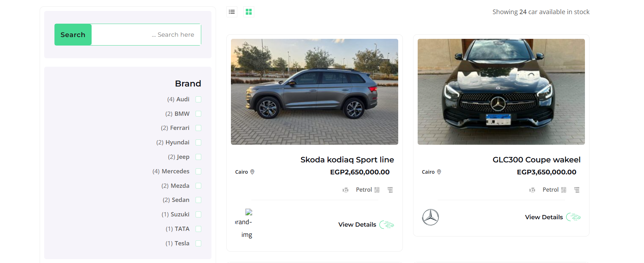Check the Audi brand filter
Screen dimensions: 644x263
198,99
